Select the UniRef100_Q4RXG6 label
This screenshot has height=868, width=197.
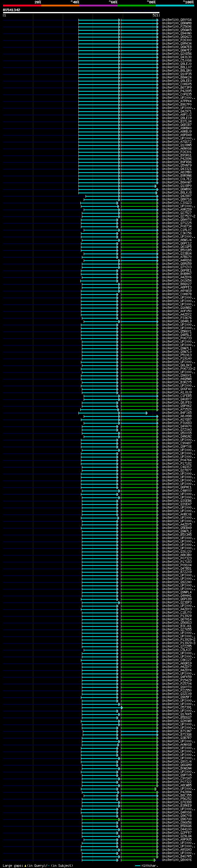[177, 812]
